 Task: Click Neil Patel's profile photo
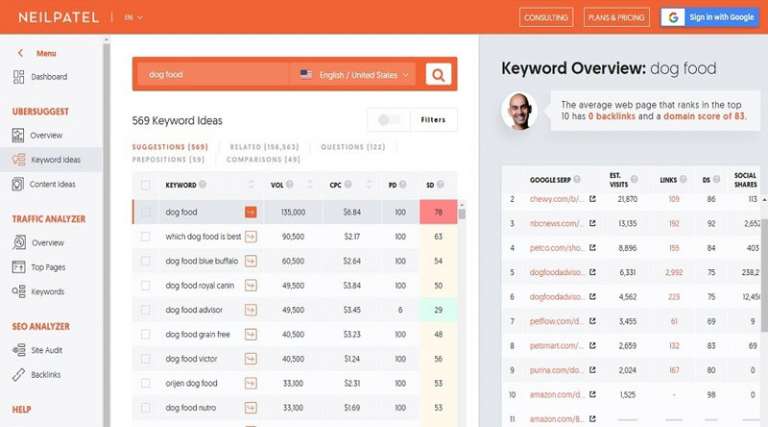click(x=520, y=111)
